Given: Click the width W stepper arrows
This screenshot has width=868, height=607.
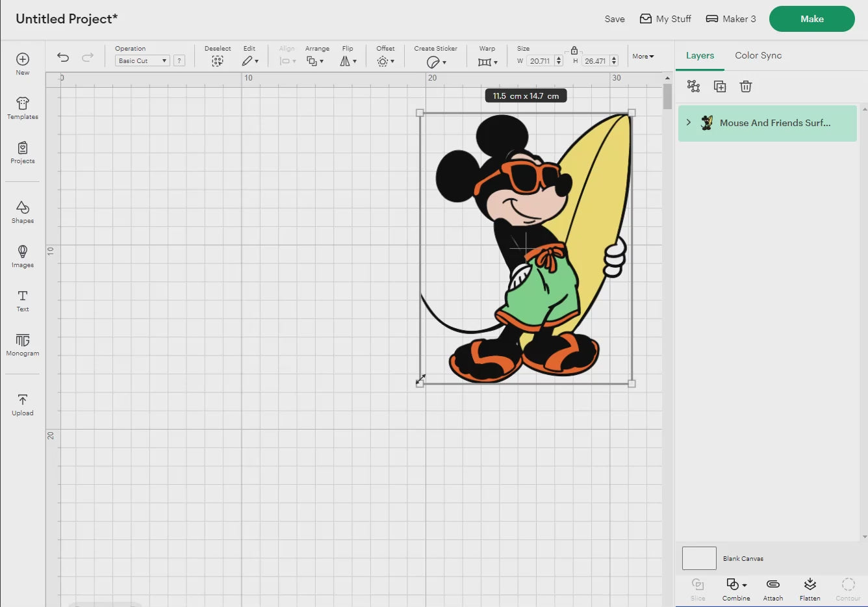Looking at the screenshot, I should [x=559, y=61].
